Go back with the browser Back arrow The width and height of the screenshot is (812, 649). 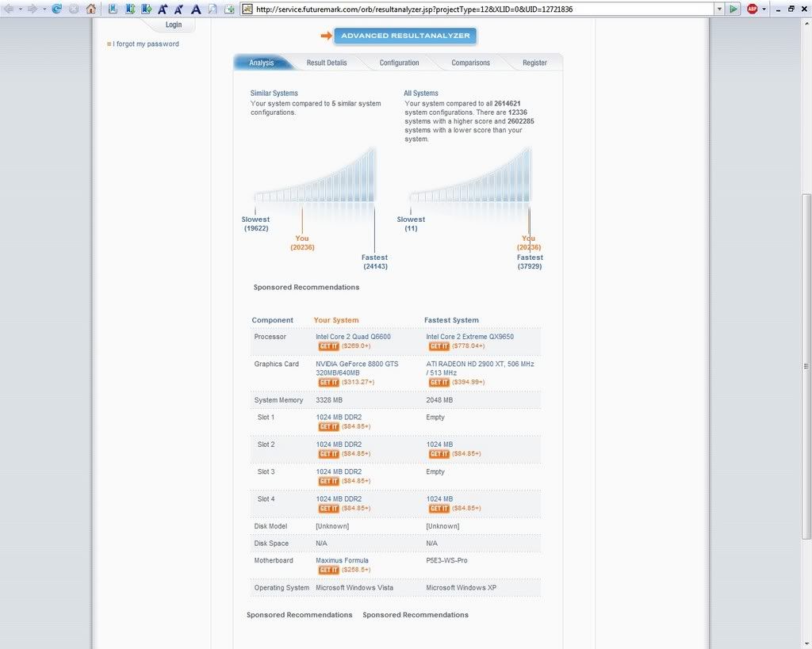click(9, 9)
